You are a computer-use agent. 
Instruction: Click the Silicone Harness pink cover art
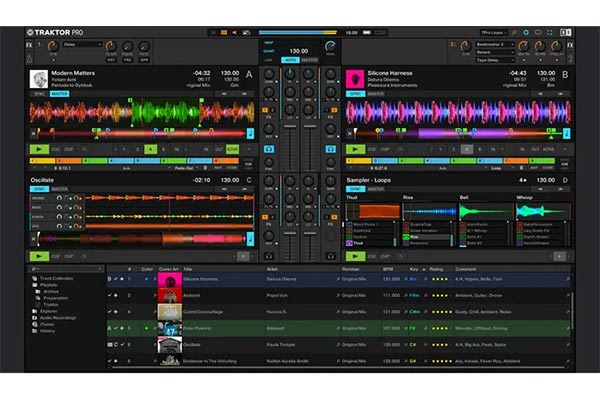tap(353, 79)
